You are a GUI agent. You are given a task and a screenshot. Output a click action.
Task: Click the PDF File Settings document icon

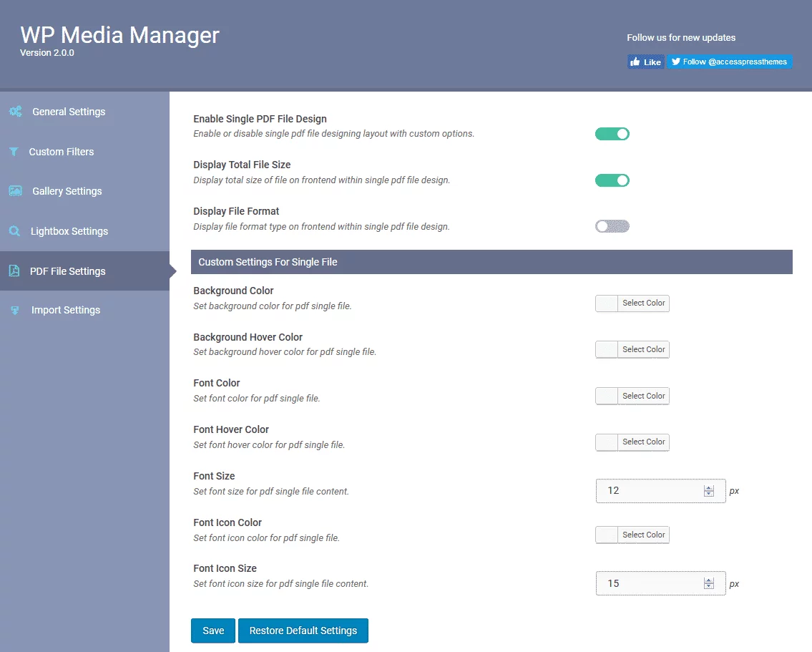14,271
